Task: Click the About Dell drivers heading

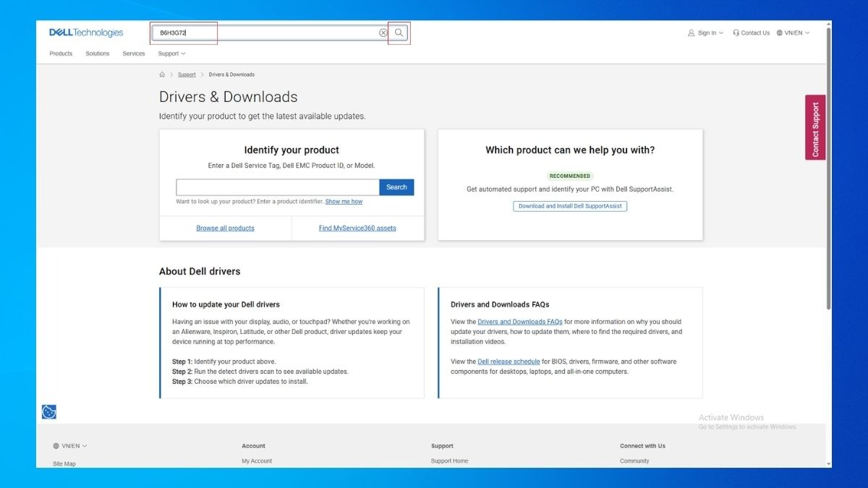Action: [x=200, y=271]
